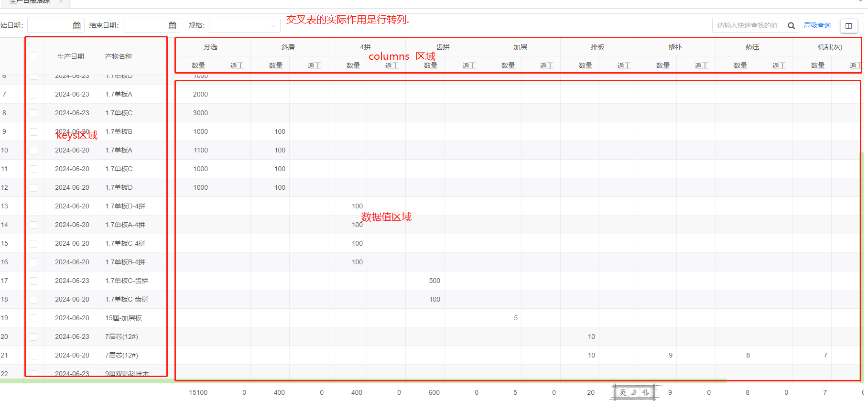Image resolution: width=868 pixels, height=401 pixels.
Task: Check the row 7 checkbox for 1.7单板A
Action: 33,95
